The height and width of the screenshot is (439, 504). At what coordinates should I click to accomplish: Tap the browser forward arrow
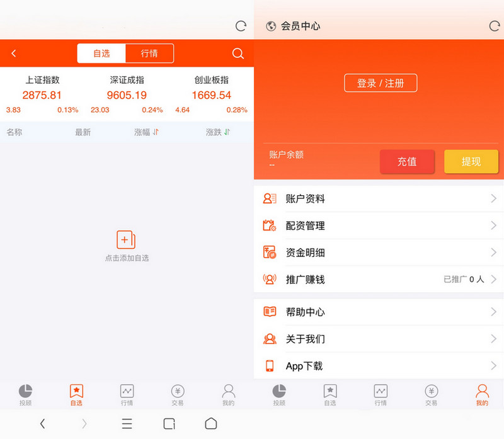(x=84, y=424)
